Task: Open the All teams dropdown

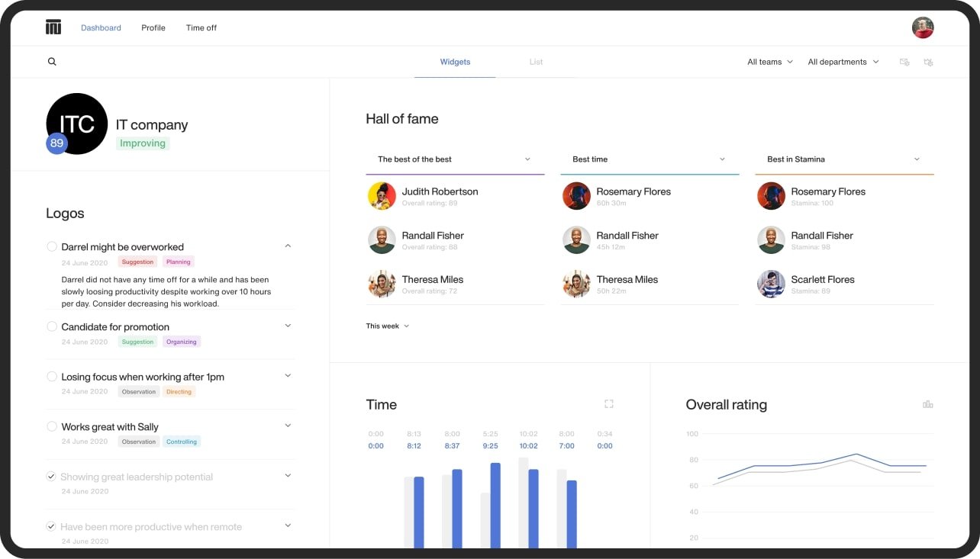Action: click(769, 62)
